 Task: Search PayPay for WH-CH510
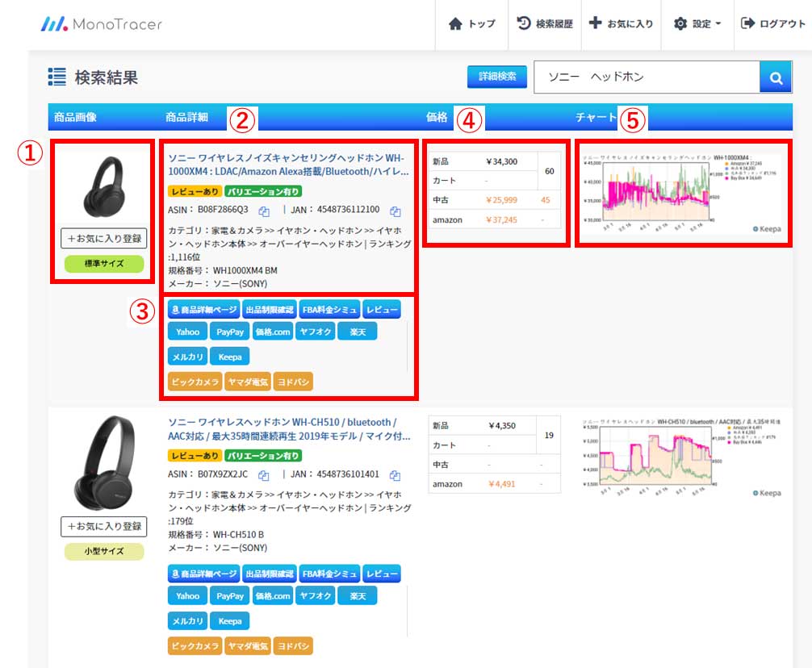(230, 595)
